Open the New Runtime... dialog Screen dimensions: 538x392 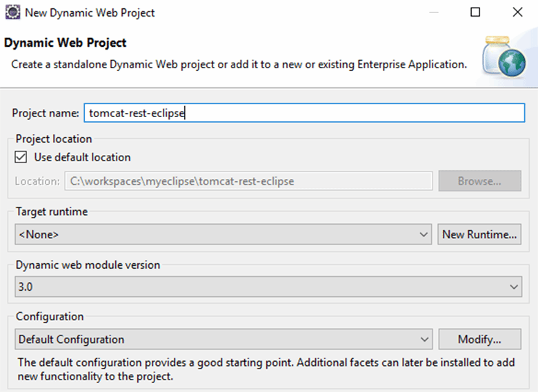point(479,234)
